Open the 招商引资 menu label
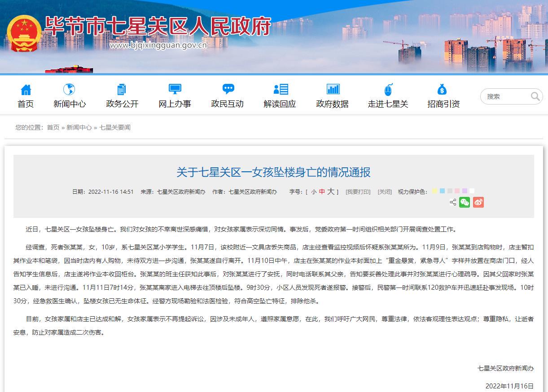The height and width of the screenshot is (392, 548). [x=443, y=104]
